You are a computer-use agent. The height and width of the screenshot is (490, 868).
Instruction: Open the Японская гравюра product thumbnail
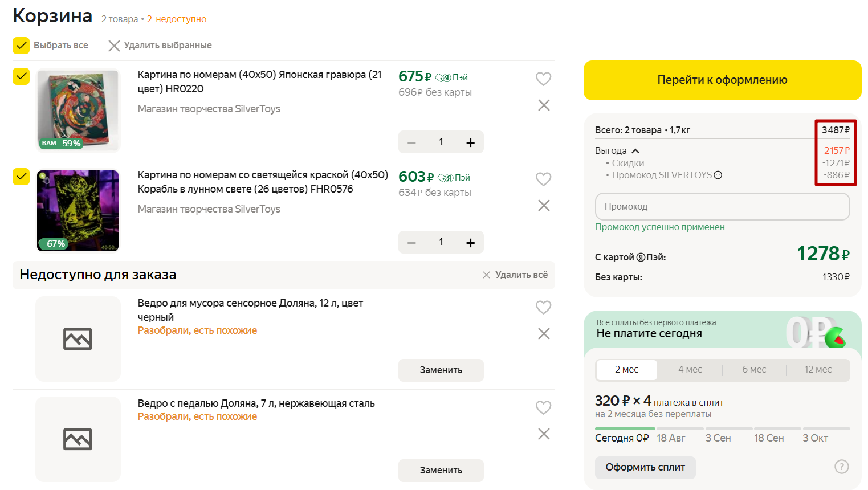click(78, 110)
